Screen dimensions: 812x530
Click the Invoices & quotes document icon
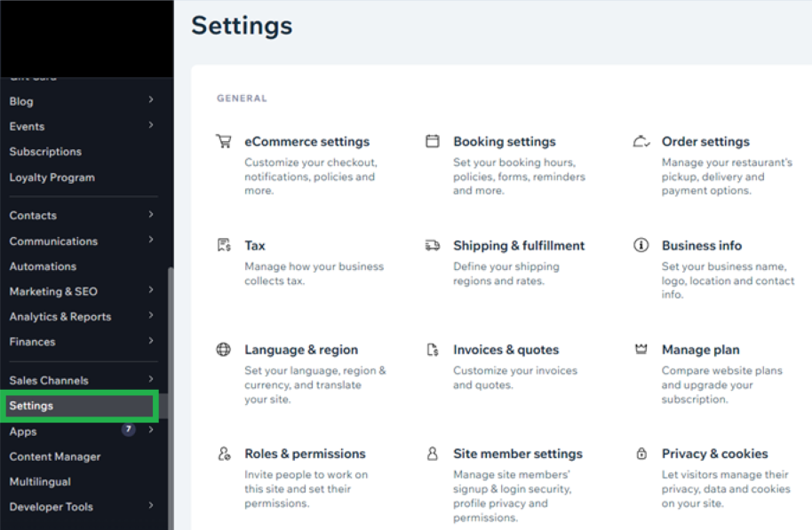433,350
